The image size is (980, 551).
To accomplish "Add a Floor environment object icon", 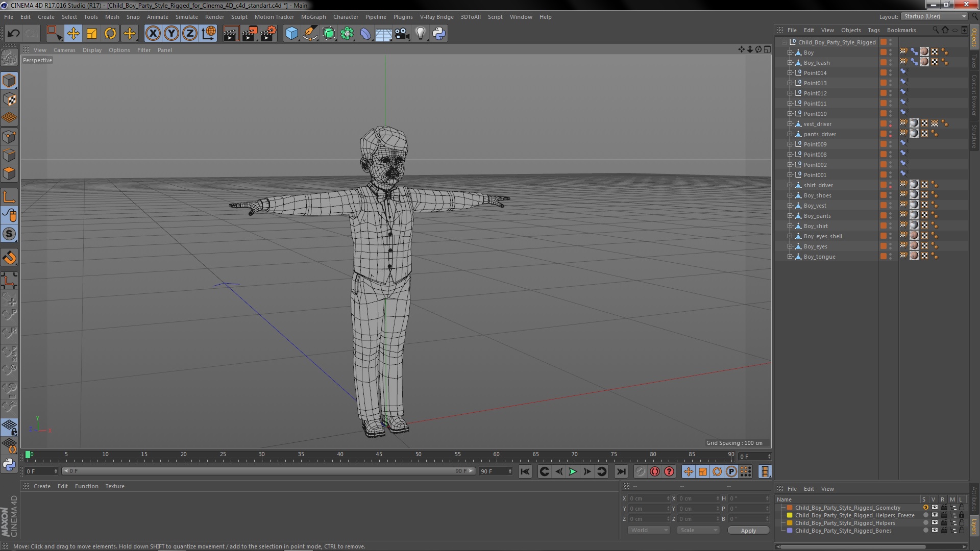I will [383, 34].
